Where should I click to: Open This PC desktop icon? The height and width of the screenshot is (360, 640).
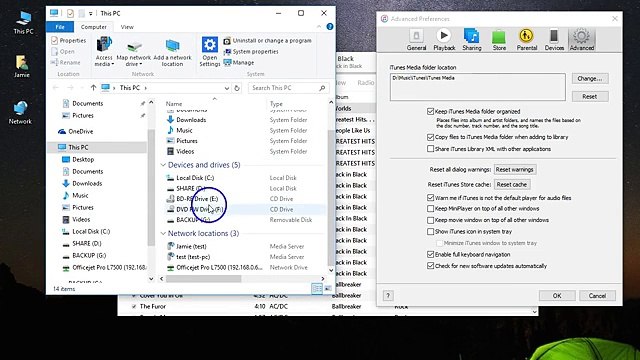coord(23,23)
